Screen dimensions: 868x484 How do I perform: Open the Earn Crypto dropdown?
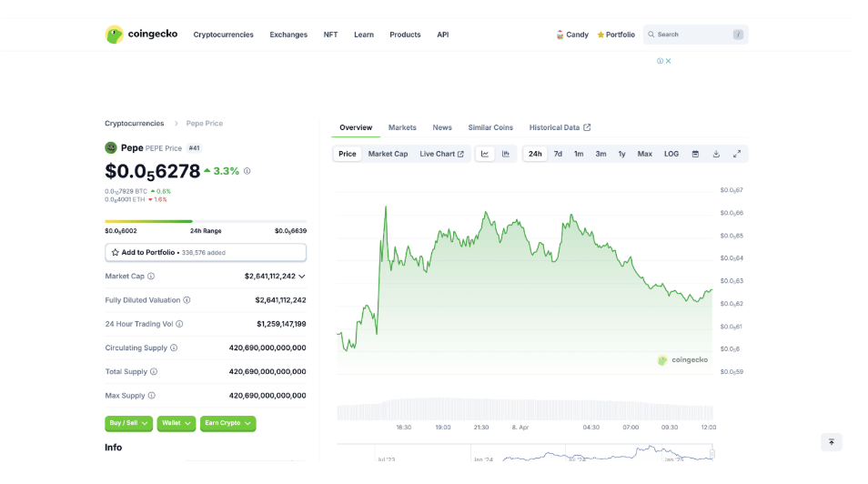click(227, 423)
